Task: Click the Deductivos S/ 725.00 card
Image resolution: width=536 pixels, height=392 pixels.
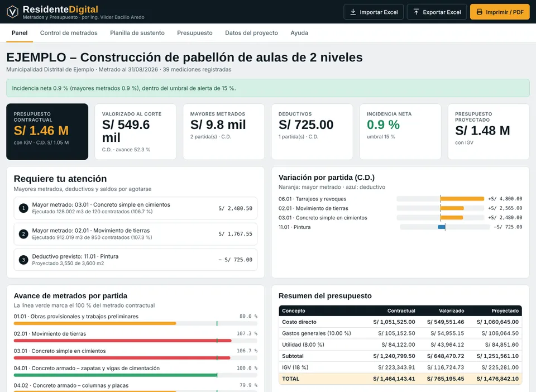Action: pos(312,132)
